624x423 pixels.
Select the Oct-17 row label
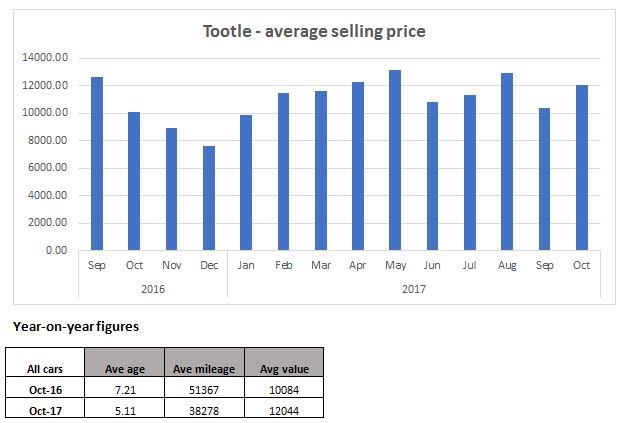(x=46, y=409)
